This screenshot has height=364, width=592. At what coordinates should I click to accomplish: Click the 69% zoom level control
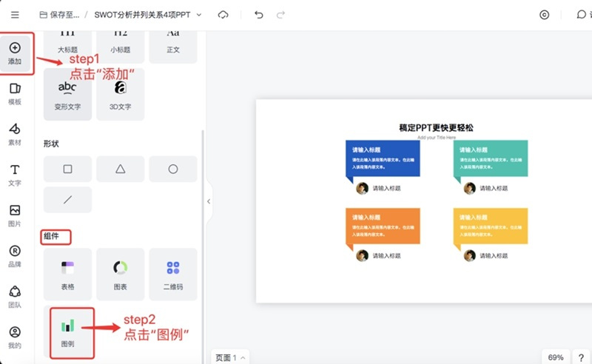click(x=556, y=357)
